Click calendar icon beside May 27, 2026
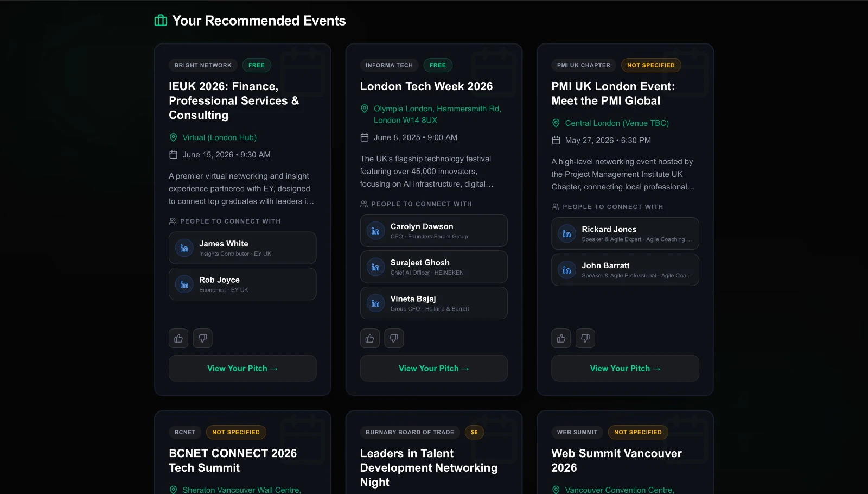The height and width of the screenshot is (494, 868). [556, 140]
